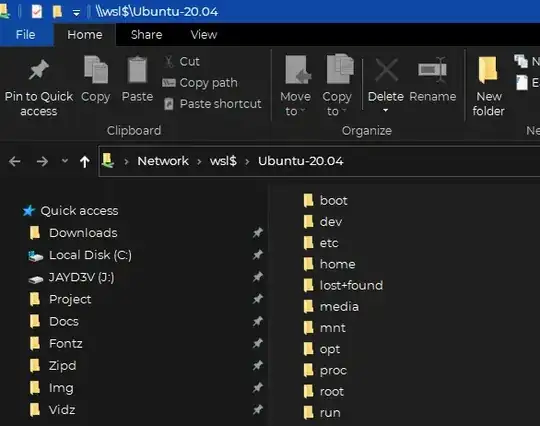
Task: Open the recent locations dropdown chevron
Action: coord(64,161)
